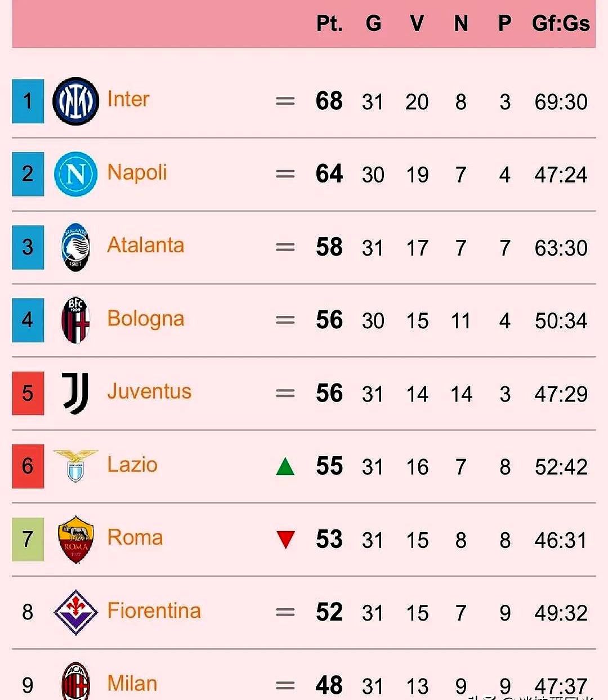Click the Atalanta team crest

[75, 247]
